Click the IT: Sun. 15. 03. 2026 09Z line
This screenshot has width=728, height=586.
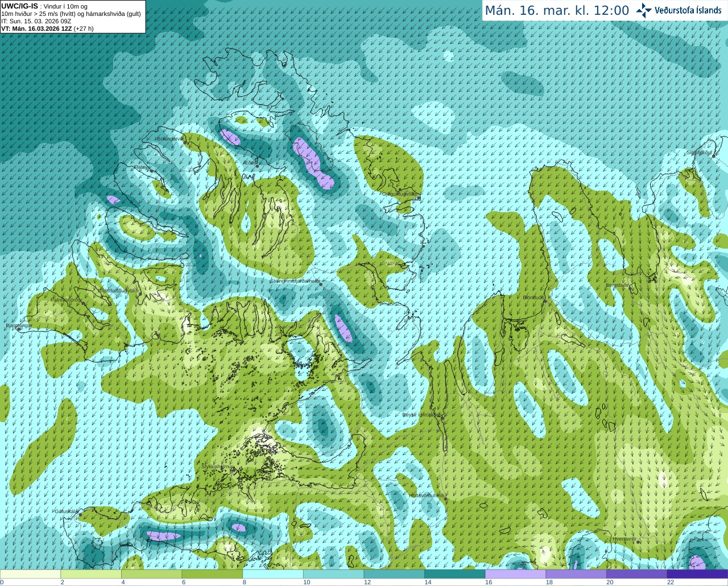click(36, 21)
